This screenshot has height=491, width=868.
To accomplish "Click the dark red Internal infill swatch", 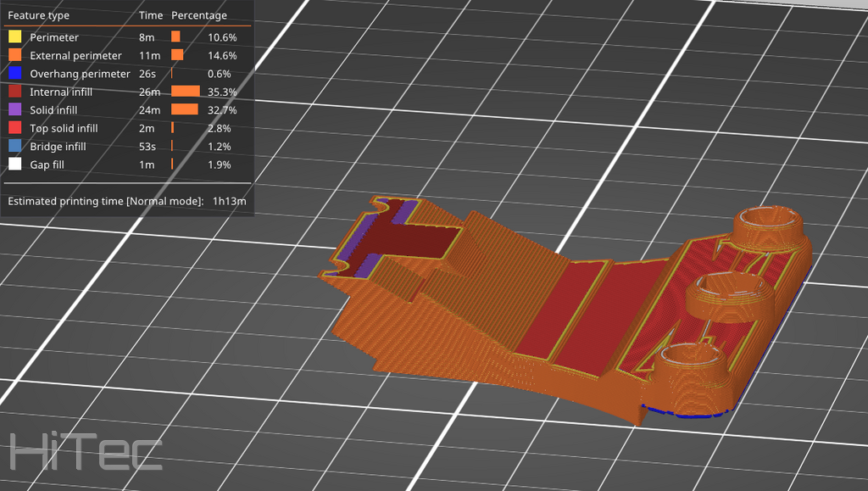I will [14, 92].
